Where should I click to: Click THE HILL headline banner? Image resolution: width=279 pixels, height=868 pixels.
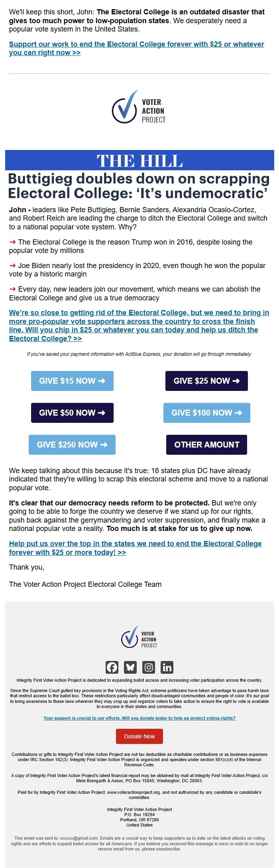pyautogui.click(x=139, y=160)
